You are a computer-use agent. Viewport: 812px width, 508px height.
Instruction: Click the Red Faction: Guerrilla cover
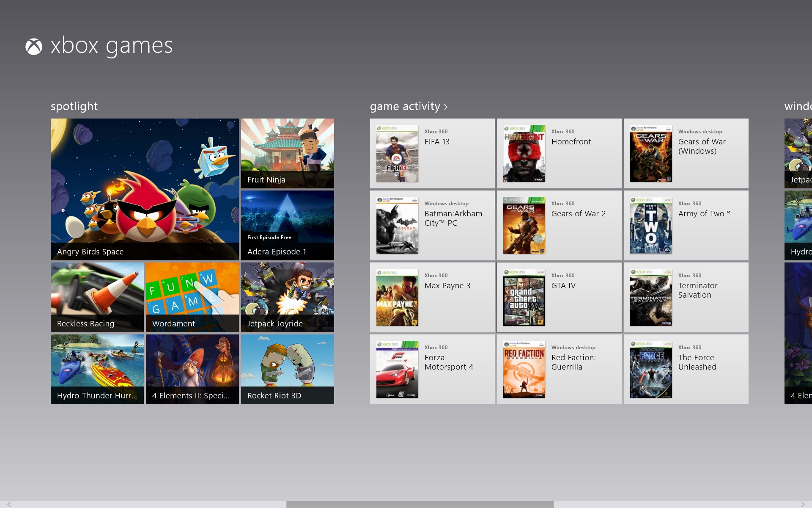point(524,369)
